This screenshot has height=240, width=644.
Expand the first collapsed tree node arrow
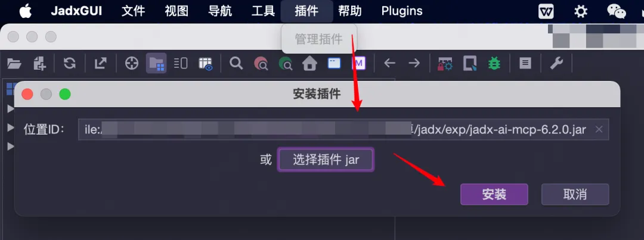point(11,109)
